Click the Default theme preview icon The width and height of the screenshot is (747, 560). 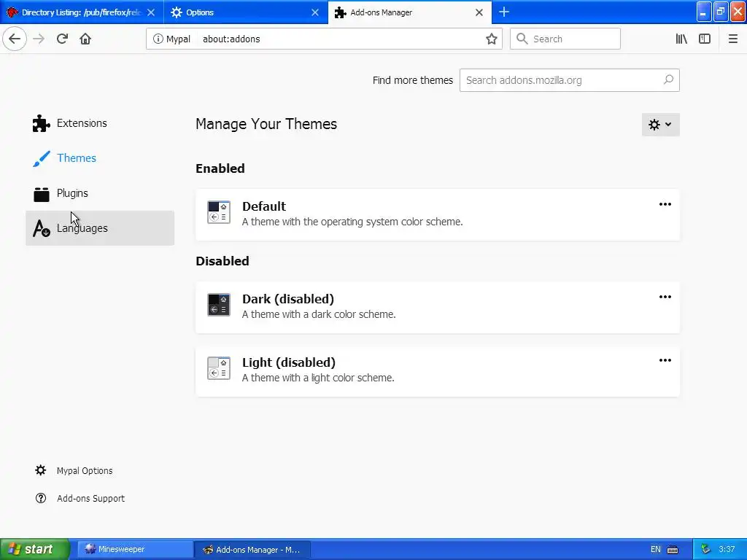pos(219,212)
